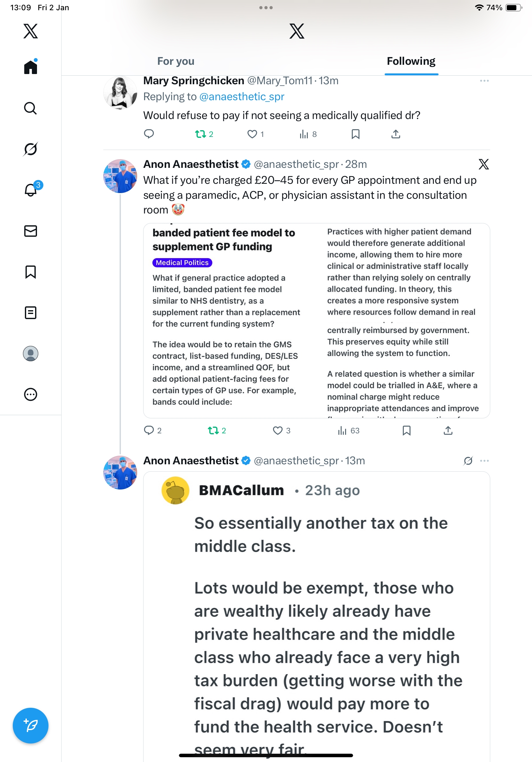Select the Following tab
Viewport: 532px width, 762px height.
[x=411, y=61]
